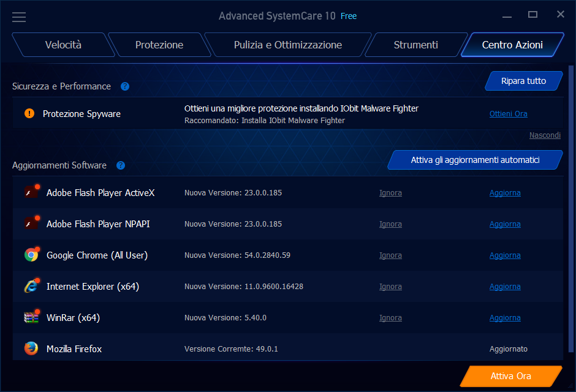The height and width of the screenshot is (392, 576).
Task: Click the 'Free' edition label in title
Action: coord(349,16)
